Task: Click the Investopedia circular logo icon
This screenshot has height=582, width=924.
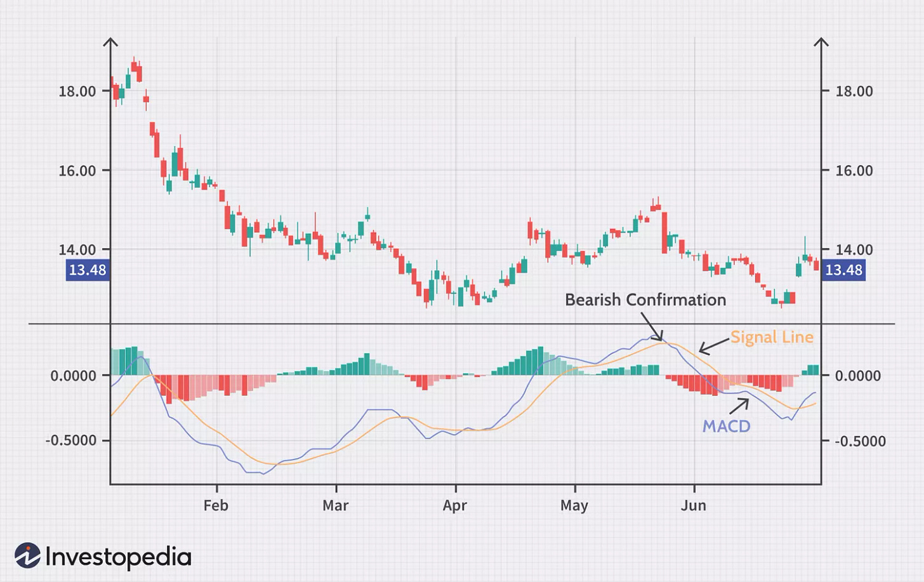Action: point(27,555)
